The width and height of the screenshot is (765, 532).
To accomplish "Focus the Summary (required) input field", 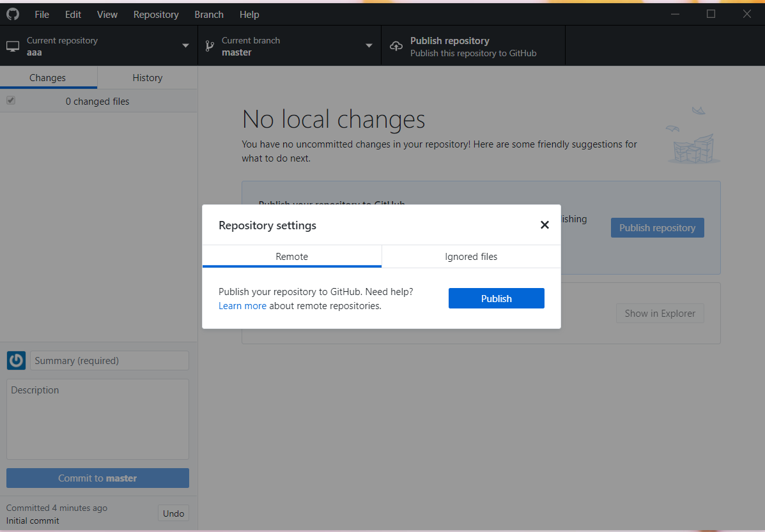I will (109, 360).
